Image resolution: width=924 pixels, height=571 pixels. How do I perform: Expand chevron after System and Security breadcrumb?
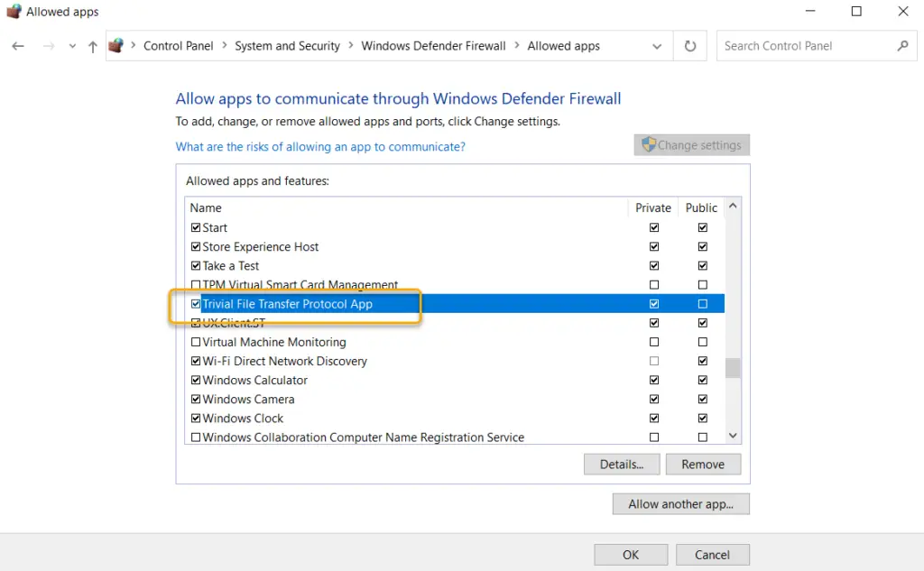point(351,45)
